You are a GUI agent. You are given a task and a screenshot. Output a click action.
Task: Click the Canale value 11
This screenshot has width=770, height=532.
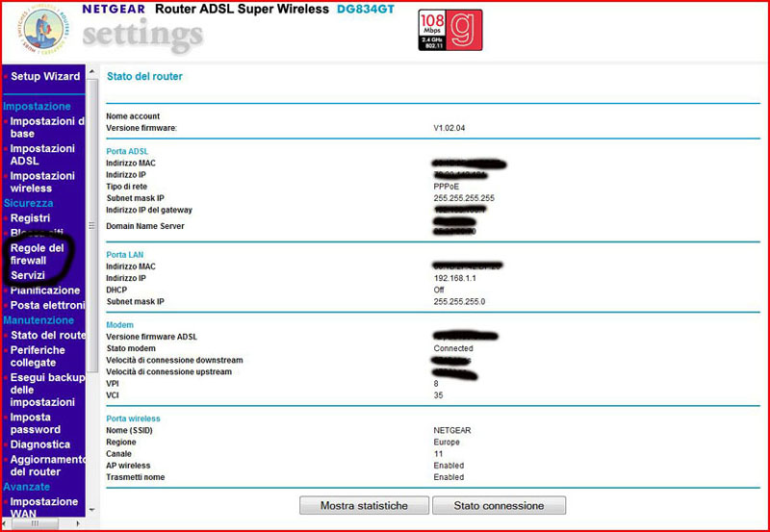[438, 454]
